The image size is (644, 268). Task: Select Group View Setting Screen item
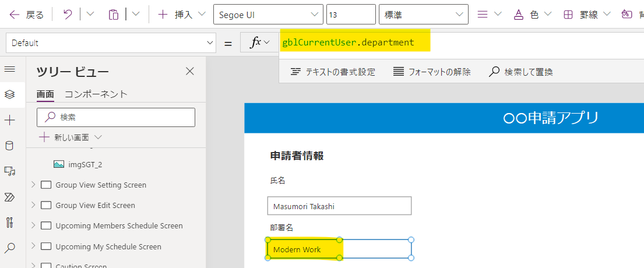coord(101,185)
